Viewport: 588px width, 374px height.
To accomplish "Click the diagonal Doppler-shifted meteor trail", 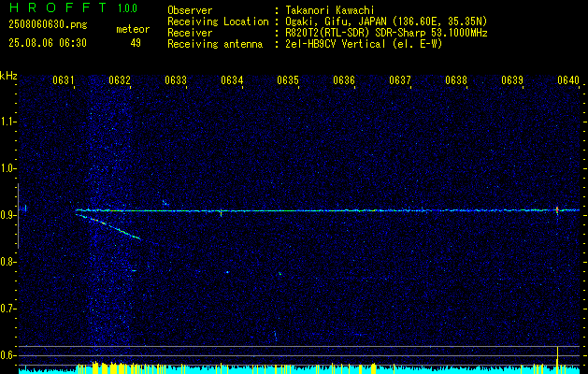I will point(108,226).
